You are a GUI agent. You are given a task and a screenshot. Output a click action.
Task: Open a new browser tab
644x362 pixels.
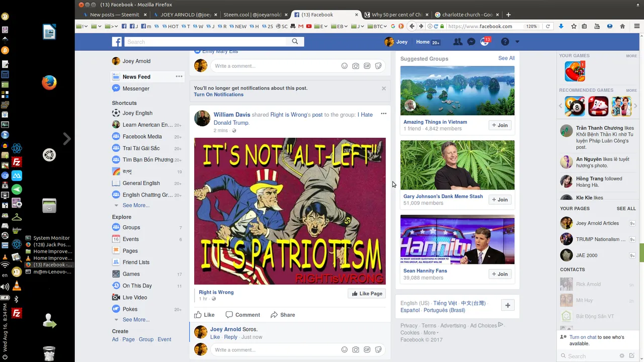point(508,15)
